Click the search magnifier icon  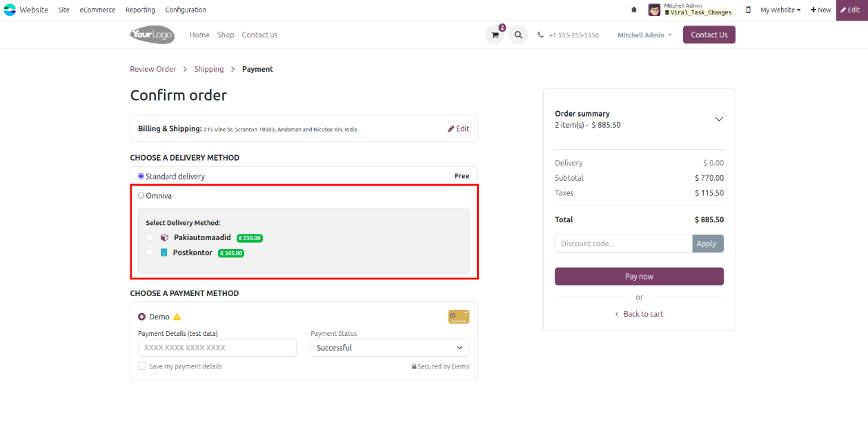coord(518,35)
